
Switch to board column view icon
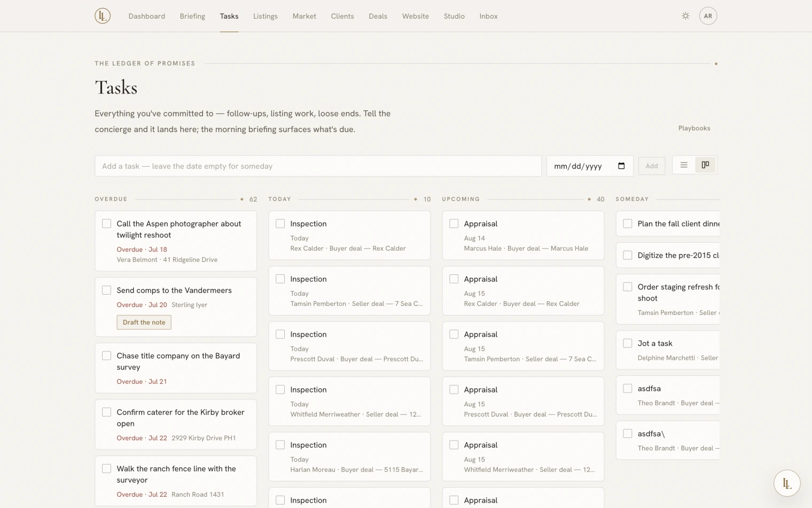(x=705, y=165)
